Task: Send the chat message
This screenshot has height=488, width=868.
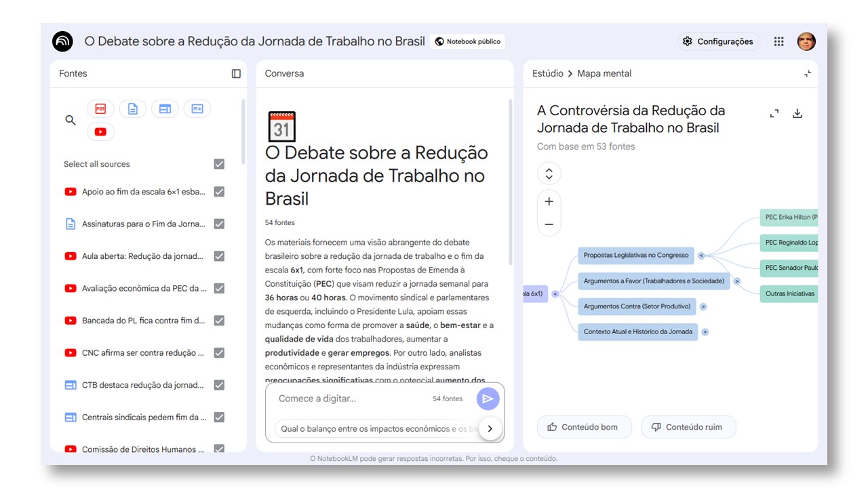Action: click(x=488, y=399)
